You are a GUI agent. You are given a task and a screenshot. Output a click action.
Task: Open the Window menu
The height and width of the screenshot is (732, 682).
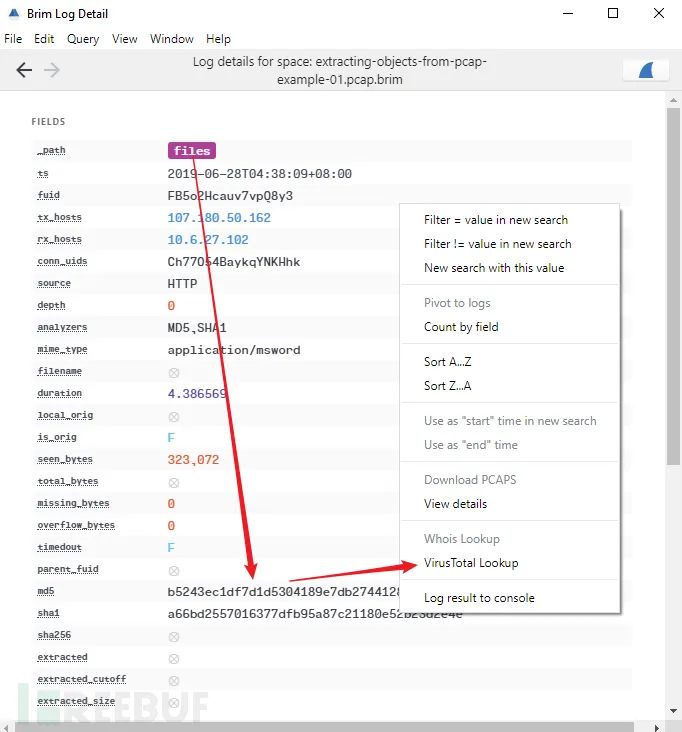(171, 39)
